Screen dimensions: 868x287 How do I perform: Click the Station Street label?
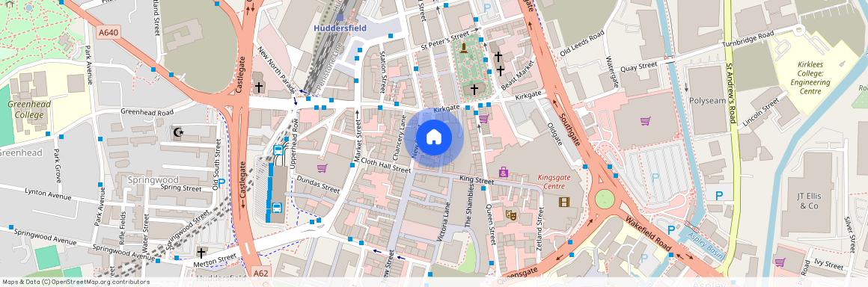click(382, 72)
